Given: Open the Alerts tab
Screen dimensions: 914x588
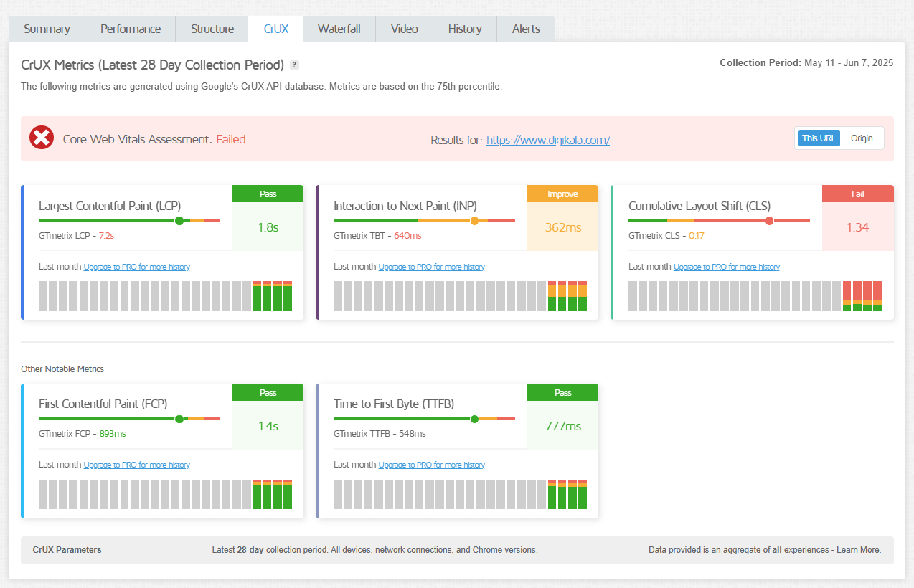Looking at the screenshot, I should [526, 29].
